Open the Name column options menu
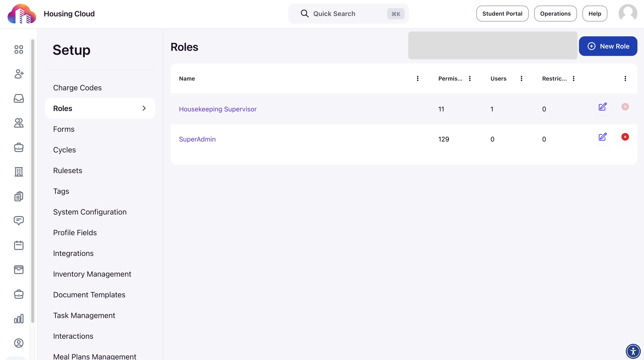This screenshot has height=360, width=644. [418, 79]
